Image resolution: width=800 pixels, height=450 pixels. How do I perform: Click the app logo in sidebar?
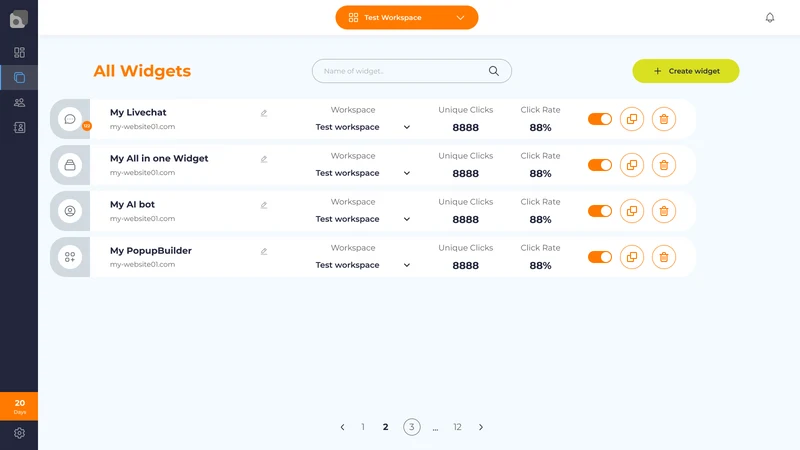click(x=19, y=19)
